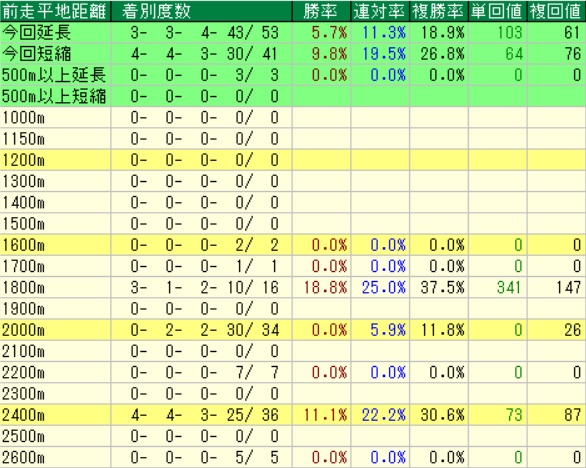Viewport: 586px width, 468px height.
Task: Click the 9.8% win rate for 今回短縮
Action: click(329, 54)
